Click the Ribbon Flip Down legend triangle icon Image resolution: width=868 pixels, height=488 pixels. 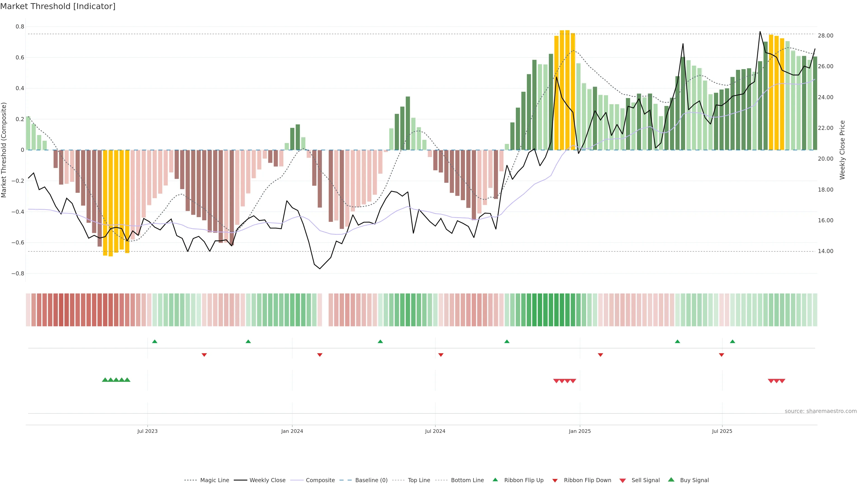coord(555,480)
